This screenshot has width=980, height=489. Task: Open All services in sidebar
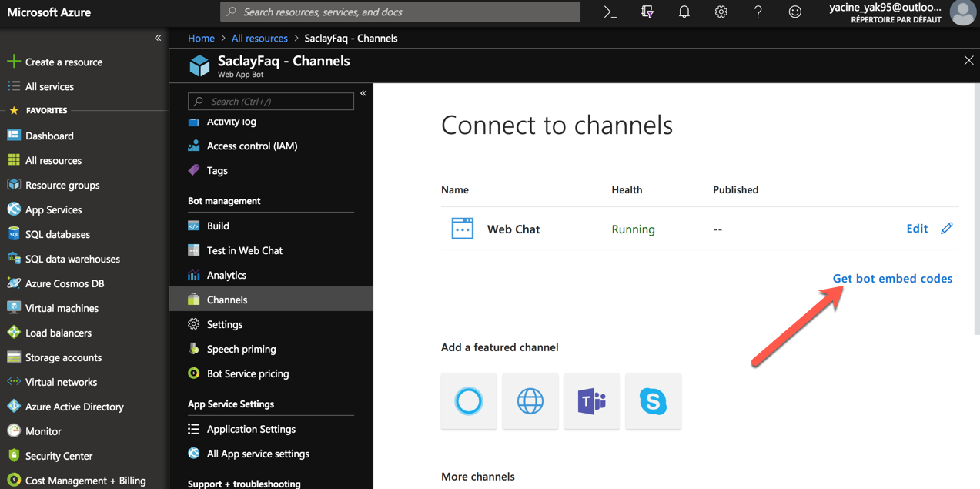coord(41,86)
